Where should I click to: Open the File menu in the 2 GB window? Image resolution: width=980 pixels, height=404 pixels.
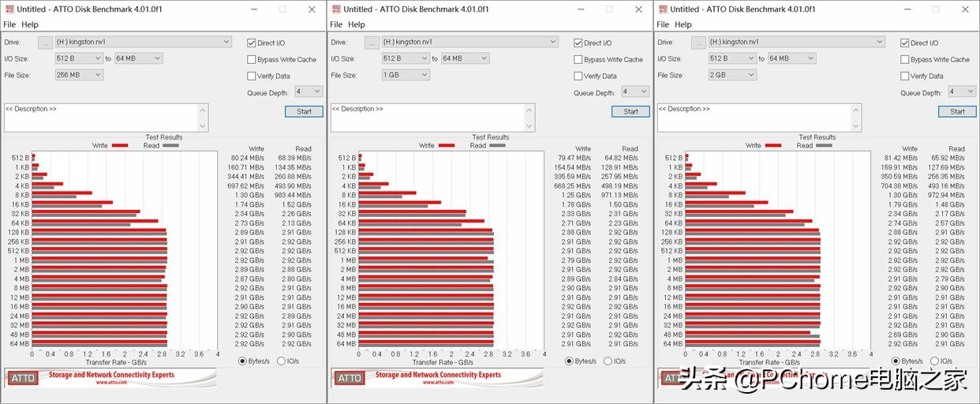(x=663, y=24)
